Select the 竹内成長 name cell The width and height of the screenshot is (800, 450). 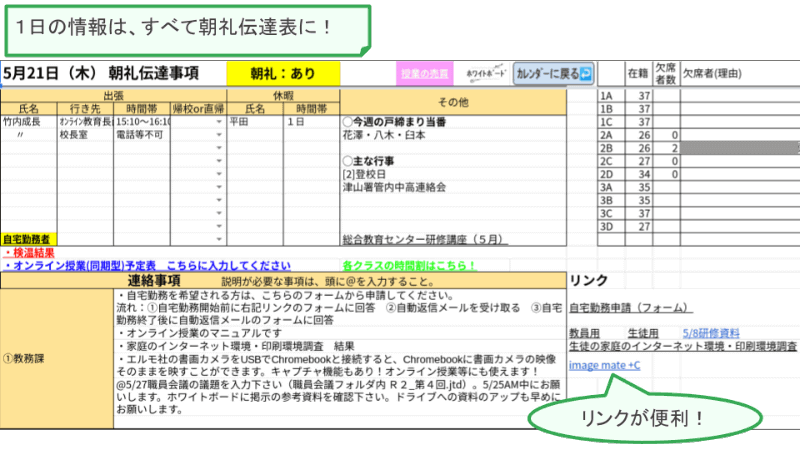[x=29, y=122]
